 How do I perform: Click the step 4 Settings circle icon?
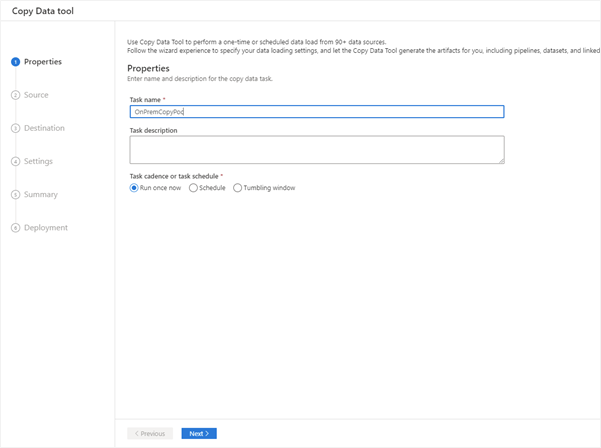tap(15, 161)
